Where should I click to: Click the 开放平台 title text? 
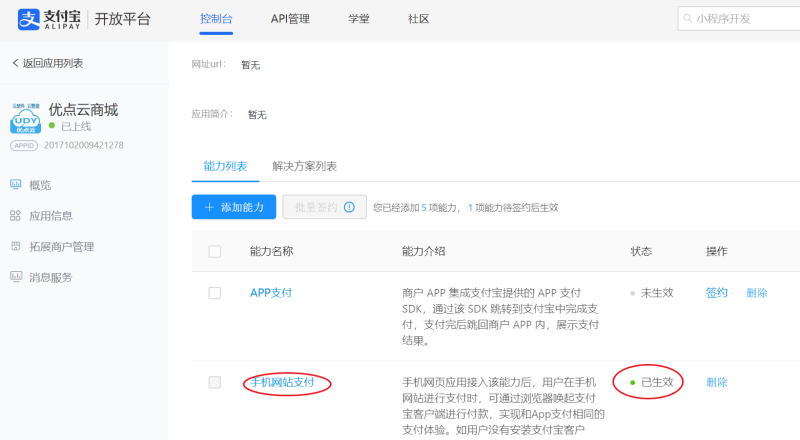point(122,19)
